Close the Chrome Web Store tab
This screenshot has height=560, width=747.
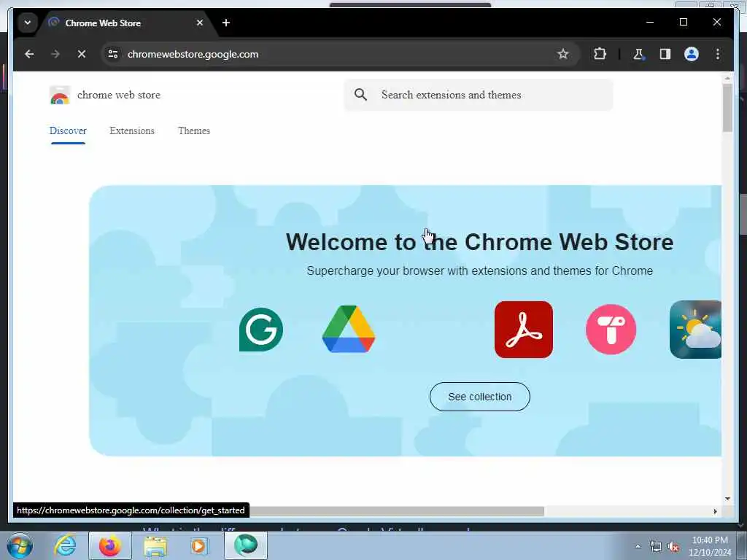(x=200, y=23)
